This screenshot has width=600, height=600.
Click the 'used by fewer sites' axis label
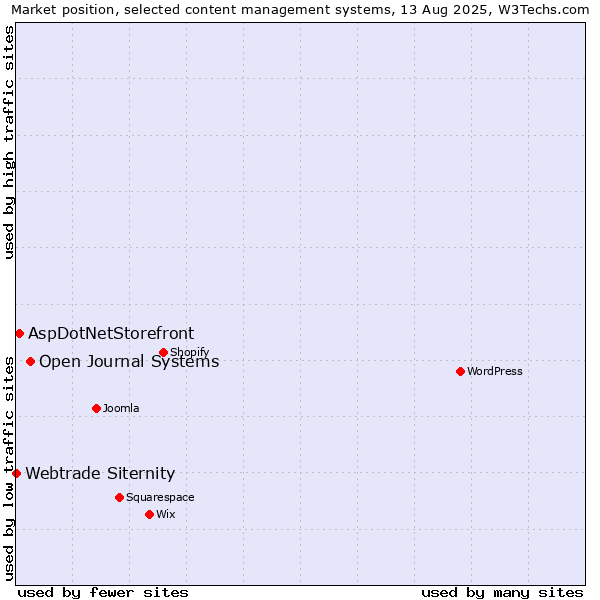tap(103, 593)
